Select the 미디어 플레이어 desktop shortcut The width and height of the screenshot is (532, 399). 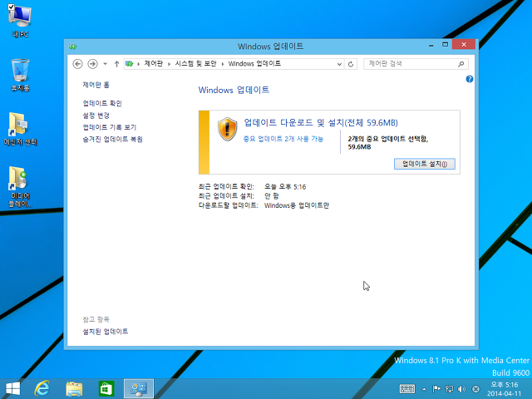pyautogui.click(x=20, y=186)
